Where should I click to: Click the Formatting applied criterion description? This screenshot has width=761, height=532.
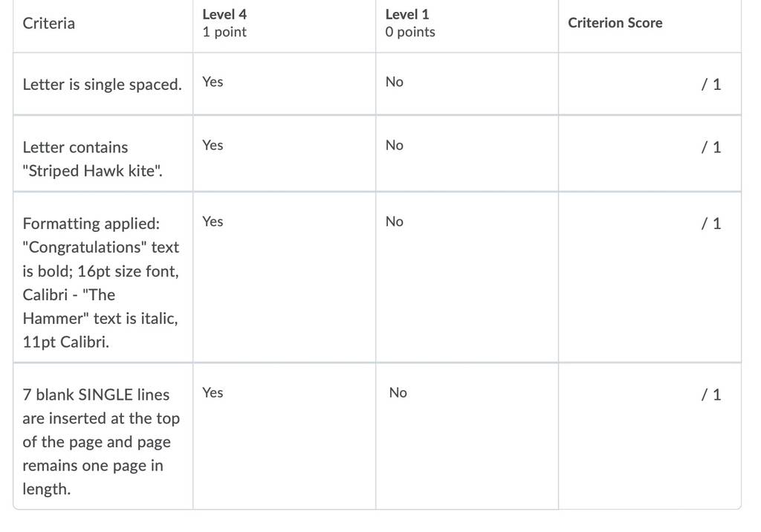[101, 282]
